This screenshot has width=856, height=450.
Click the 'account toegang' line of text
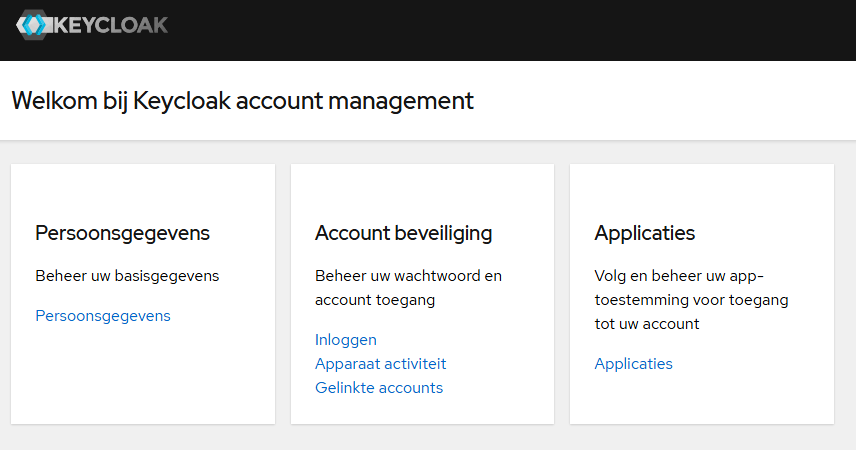375,300
